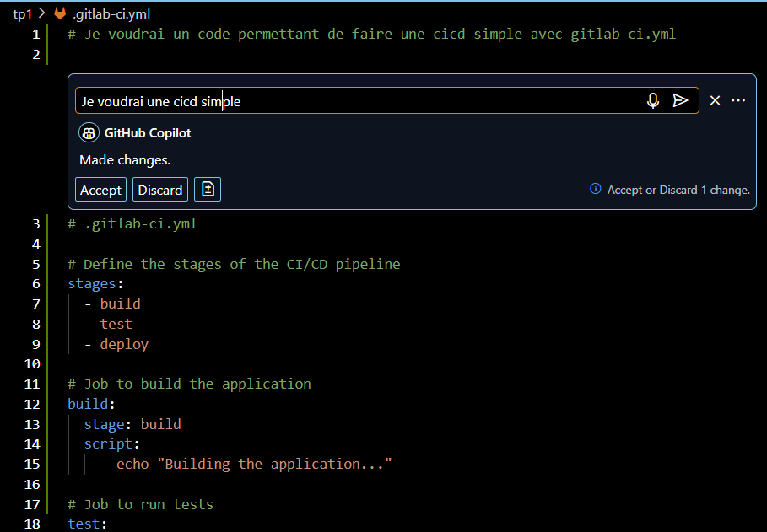This screenshot has height=532, width=767.
Task: Click line number 12 in the gutter
Action: (32, 404)
